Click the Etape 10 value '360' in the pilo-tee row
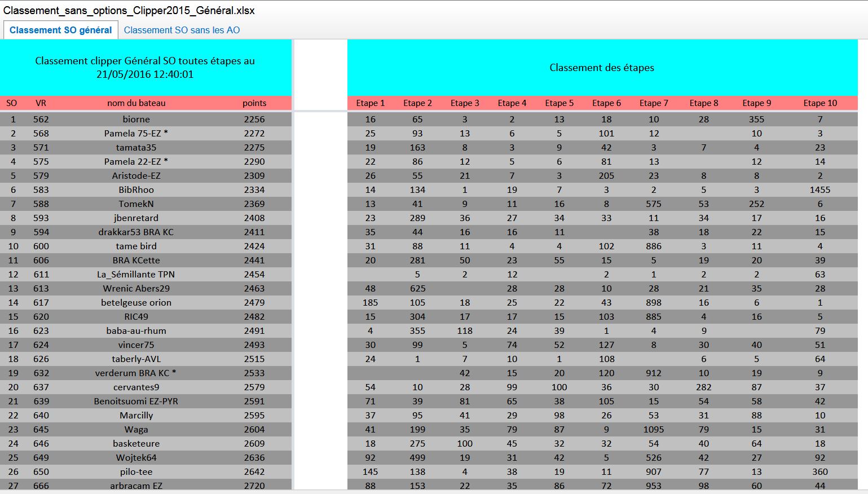 (820, 472)
